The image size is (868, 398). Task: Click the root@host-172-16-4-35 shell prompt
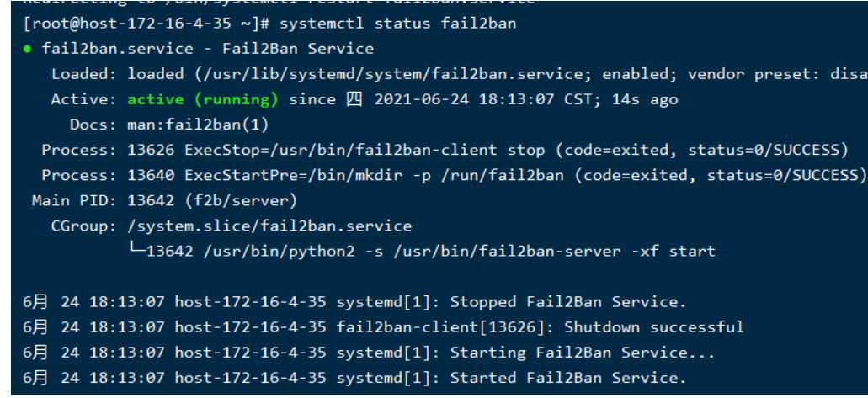pyautogui.click(x=146, y=23)
